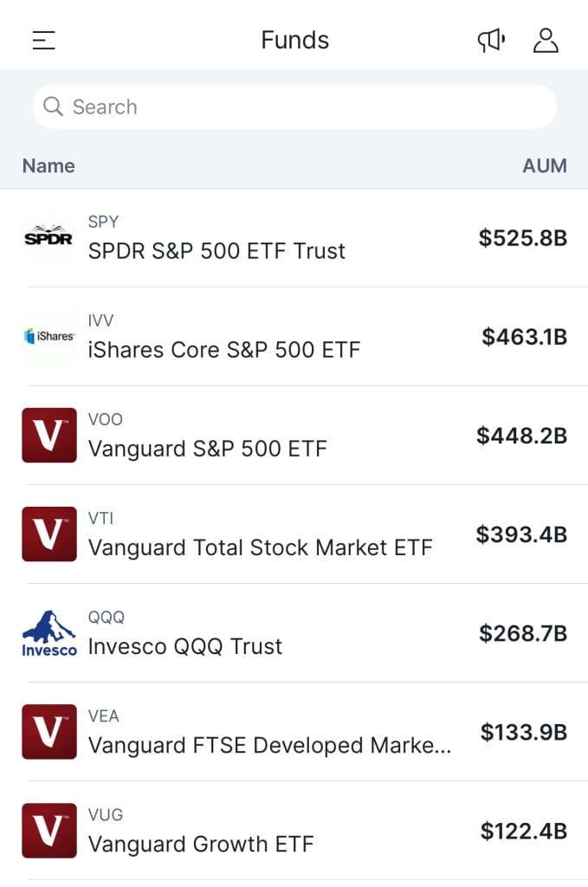The image size is (588, 887).
Task: Click the Vanguard logo beside VOO
Action: click(48, 435)
